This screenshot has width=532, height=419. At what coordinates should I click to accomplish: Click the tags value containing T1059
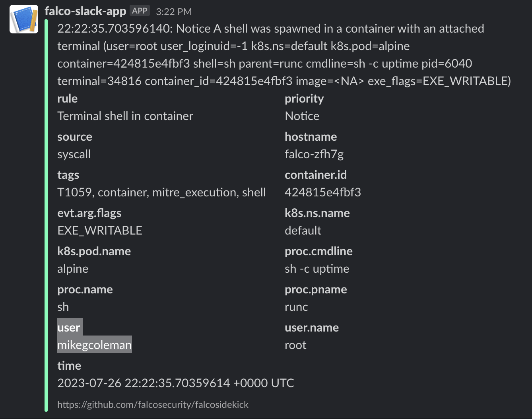(x=161, y=192)
